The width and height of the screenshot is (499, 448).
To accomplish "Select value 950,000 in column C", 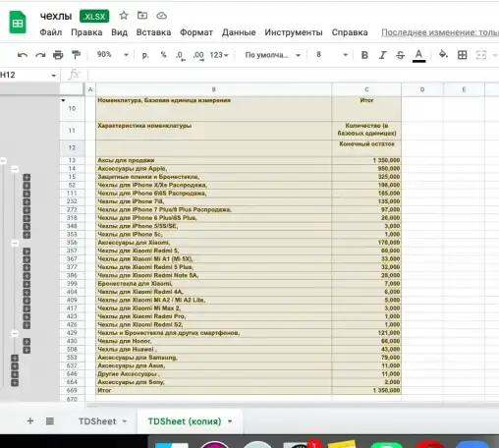I will tap(366, 168).
